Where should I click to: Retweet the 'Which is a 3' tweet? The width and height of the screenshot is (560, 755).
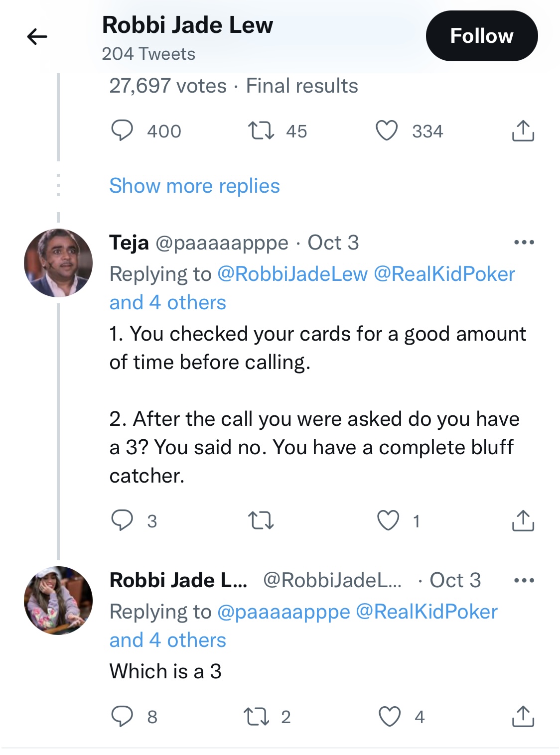(x=257, y=717)
